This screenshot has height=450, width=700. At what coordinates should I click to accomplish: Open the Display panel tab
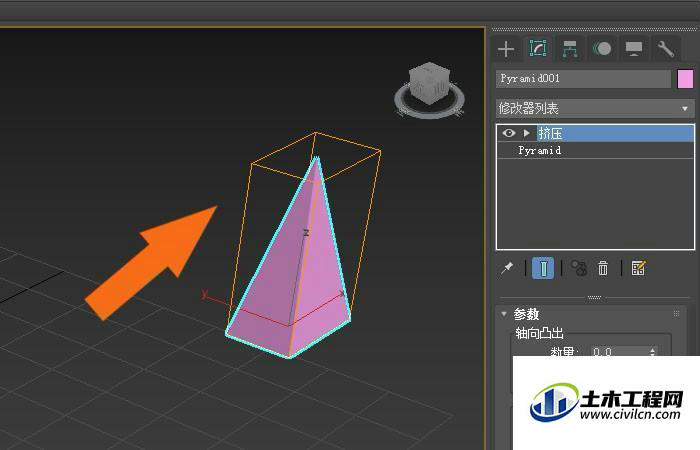[x=634, y=49]
